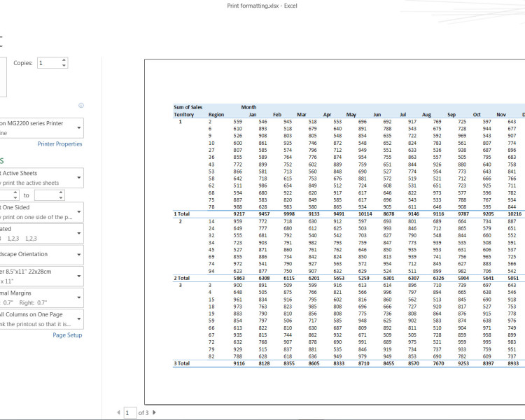
Task: Go to next page in print preview
Action: point(154,413)
